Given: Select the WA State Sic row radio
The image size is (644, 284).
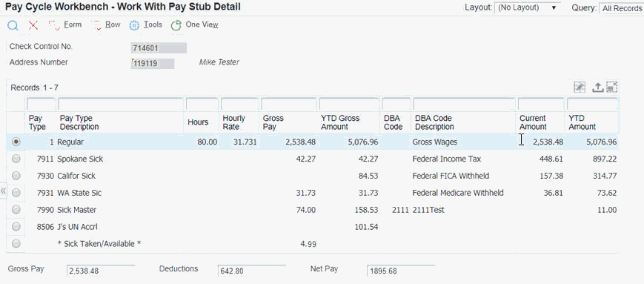Looking at the screenshot, I should (16, 193).
